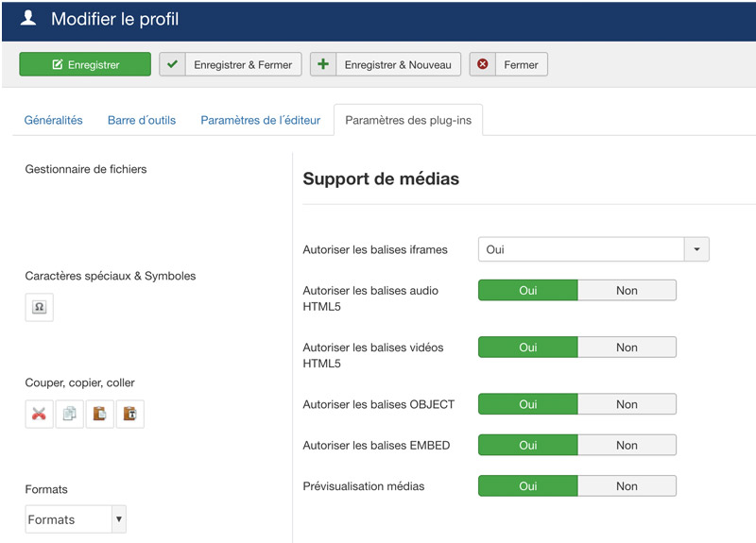Go to Paramètres de l'éditeur tab
The height and width of the screenshot is (543, 756).
[x=260, y=120]
